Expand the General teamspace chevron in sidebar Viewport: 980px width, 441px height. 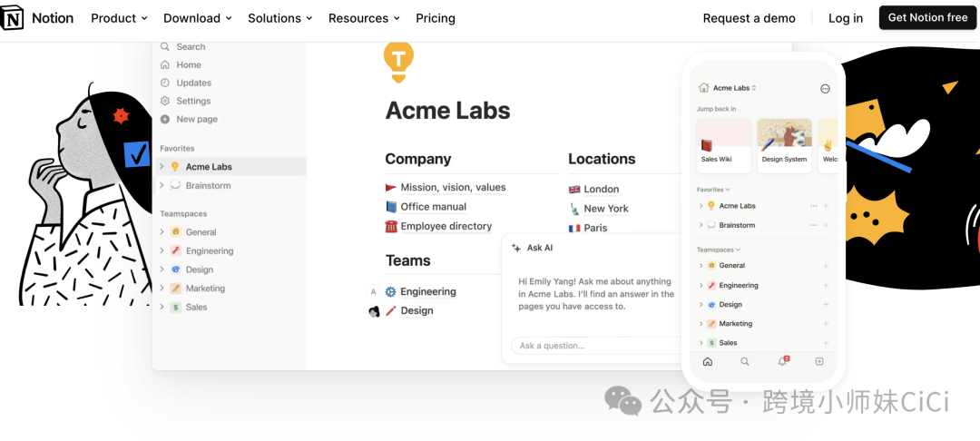coord(162,231)
